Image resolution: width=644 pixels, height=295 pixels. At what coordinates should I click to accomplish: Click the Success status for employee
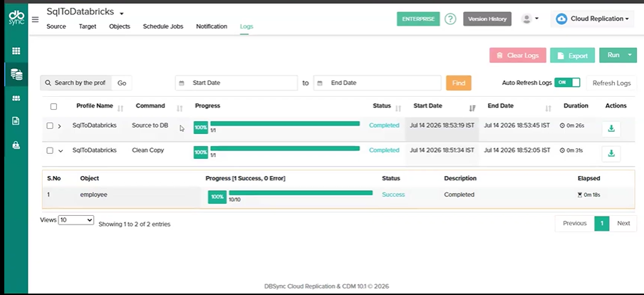point(393,195)
